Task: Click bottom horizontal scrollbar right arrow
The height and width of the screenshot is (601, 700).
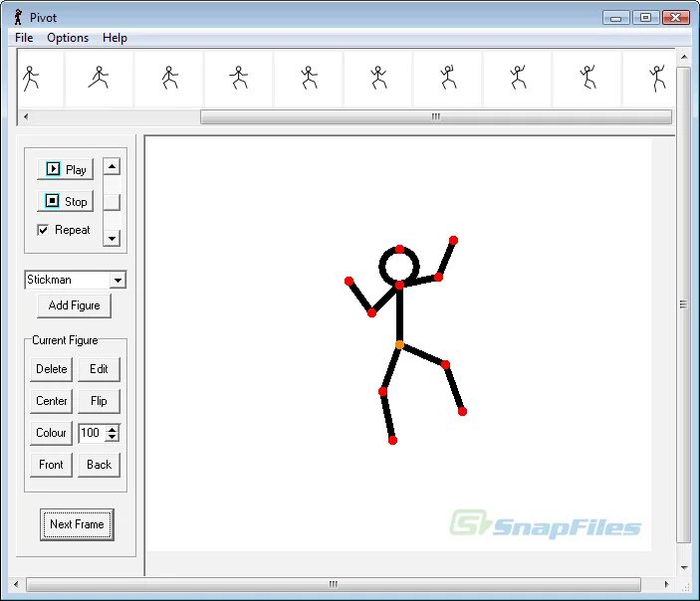Action: pos(666,584)
